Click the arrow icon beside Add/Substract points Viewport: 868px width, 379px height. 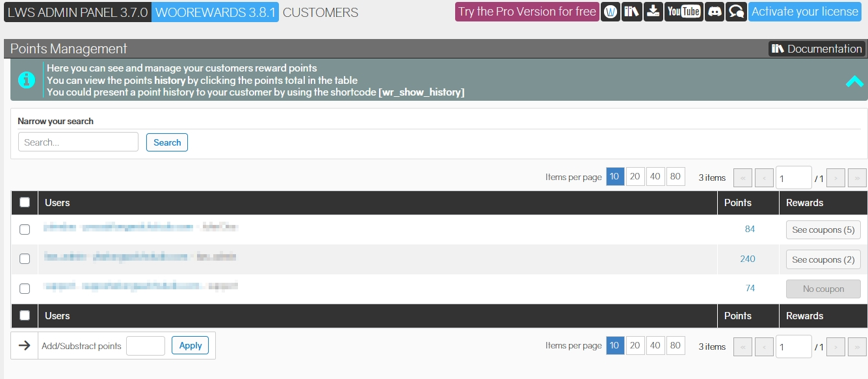(x=25, y=346)
